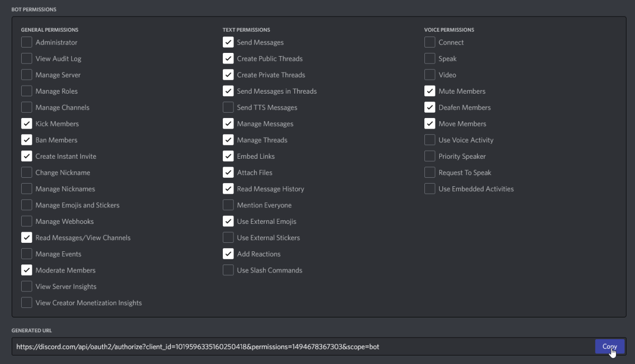This screenshot has width=635, height=364.
Task: Disable the Moderate Members permission
Action: coord(26,270)
